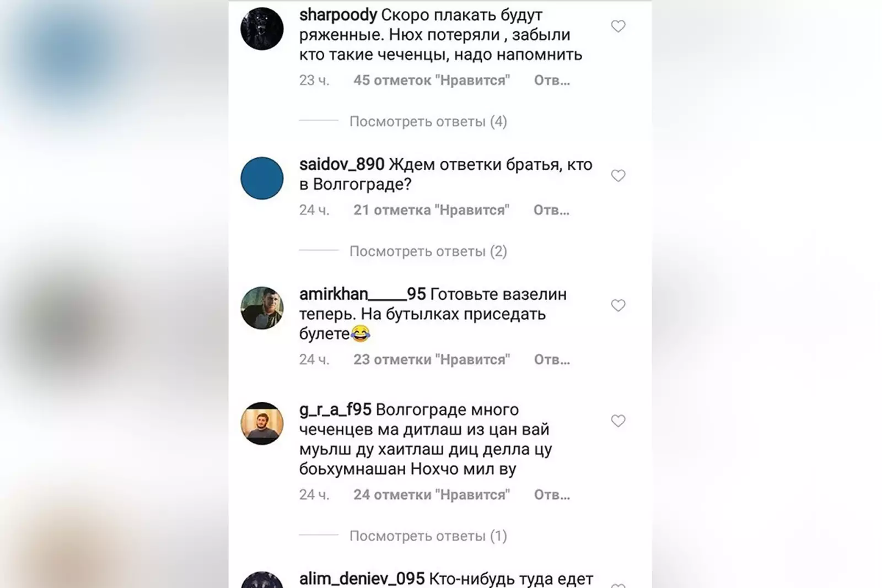Reply to saidov_890's comment via 'Отв...'

coord(552,210)
